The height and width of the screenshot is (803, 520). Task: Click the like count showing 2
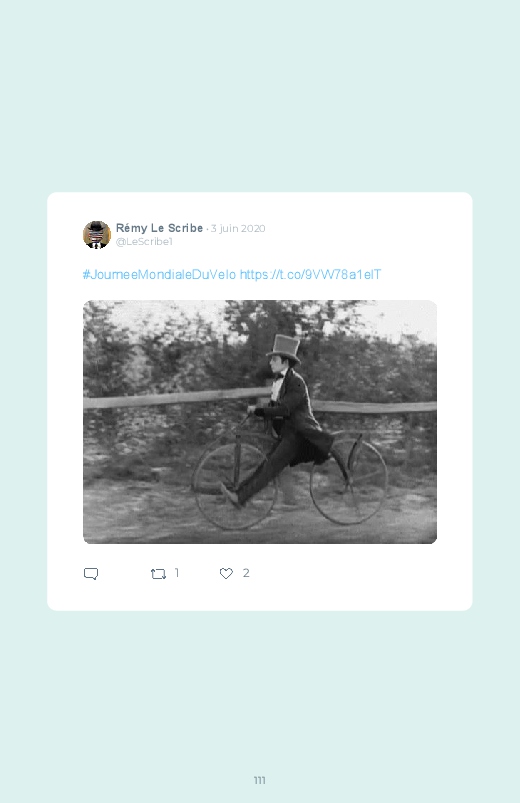(x=246, y=573)
